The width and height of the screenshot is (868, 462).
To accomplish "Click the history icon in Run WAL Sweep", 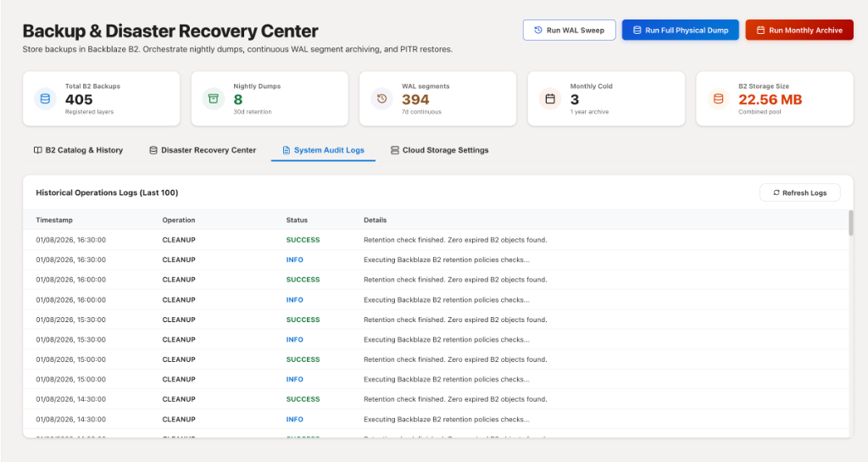I will [538, 30].
